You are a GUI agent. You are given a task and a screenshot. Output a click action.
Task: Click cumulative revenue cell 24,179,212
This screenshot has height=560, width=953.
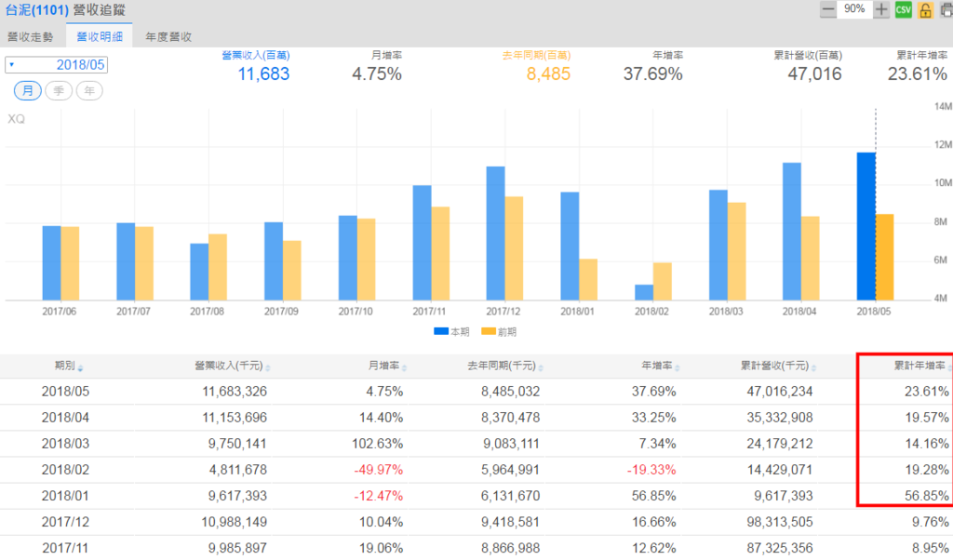click(x=780, y=444)
